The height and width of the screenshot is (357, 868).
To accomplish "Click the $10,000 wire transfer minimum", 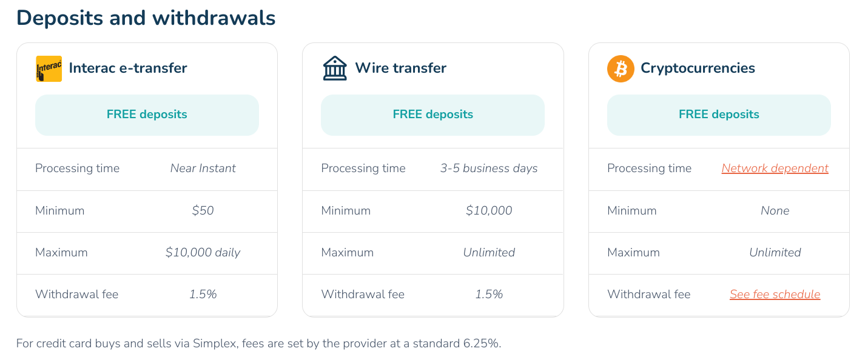I will click(x=489, y=211).
